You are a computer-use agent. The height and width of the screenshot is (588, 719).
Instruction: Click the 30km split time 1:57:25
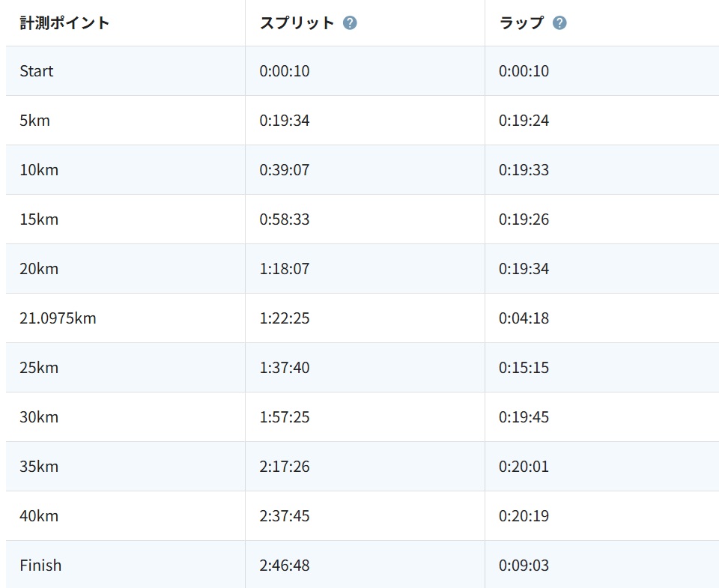click(x=285, y=417)
